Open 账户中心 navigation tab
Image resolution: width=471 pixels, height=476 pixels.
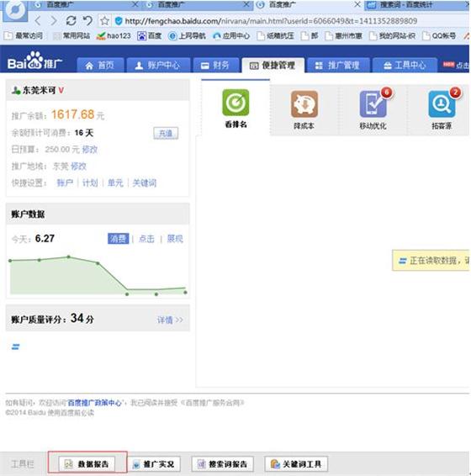tap(158, 65)
